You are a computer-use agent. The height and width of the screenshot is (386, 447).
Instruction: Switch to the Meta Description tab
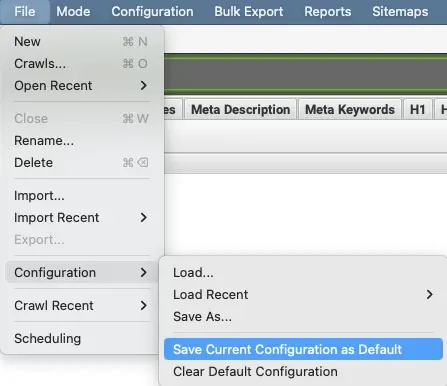(x=240, y=109)
